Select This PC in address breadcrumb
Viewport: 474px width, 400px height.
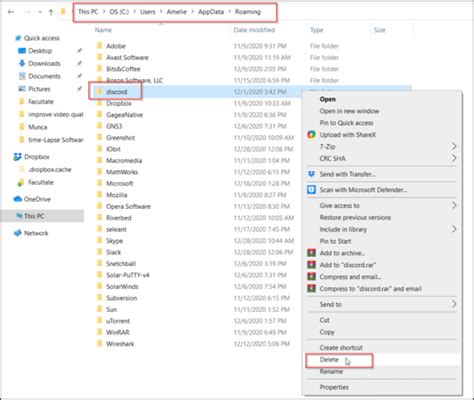pyautogui.click(x=88, y=12)
